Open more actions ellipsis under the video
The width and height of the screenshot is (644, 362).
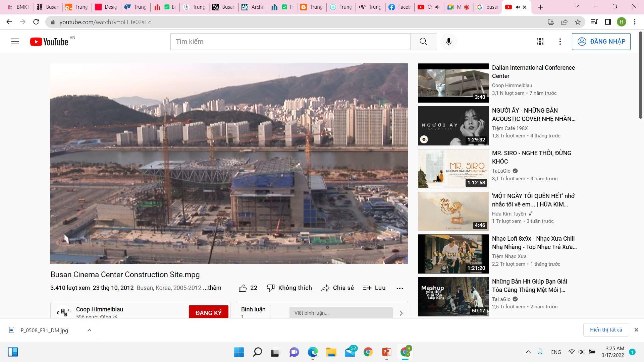(399, 288)
